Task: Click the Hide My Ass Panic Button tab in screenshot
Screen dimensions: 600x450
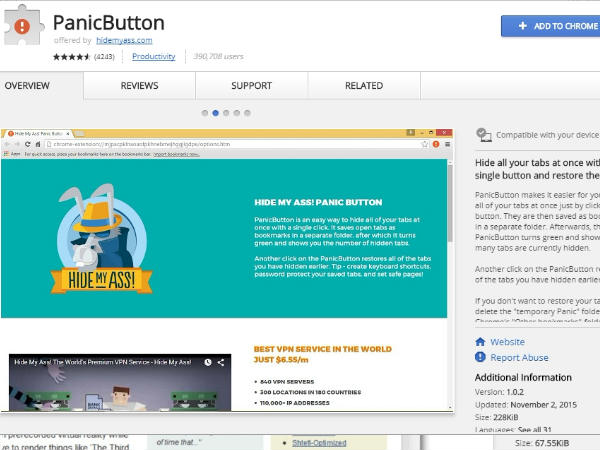Action: pyautogui.click(x=39, y=134)
